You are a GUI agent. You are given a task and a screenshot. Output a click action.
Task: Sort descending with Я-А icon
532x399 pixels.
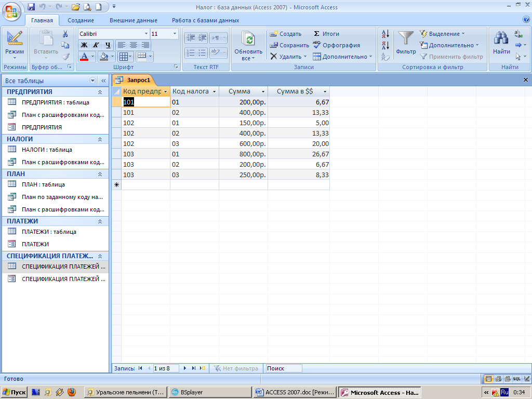(385, 45)
